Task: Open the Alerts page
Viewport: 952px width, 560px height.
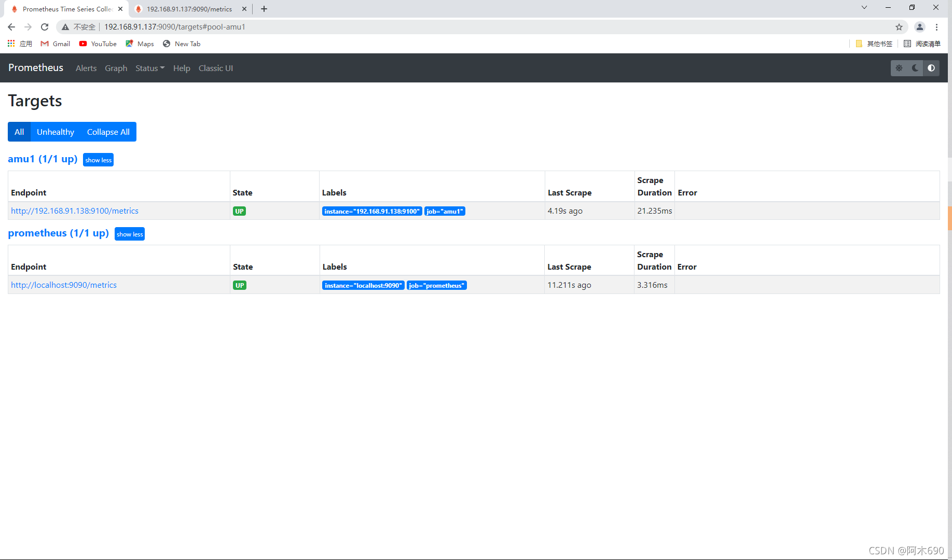Action: coord(86,68)
